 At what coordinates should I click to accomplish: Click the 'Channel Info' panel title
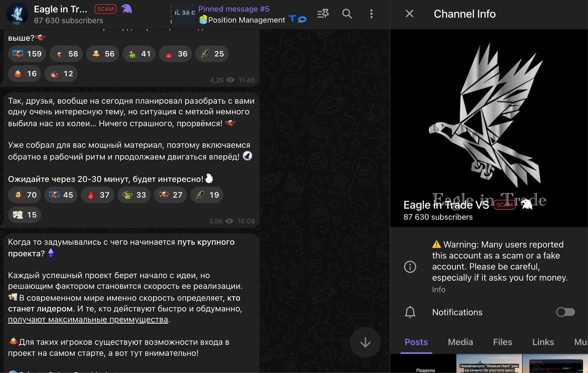tap(465, 14)
